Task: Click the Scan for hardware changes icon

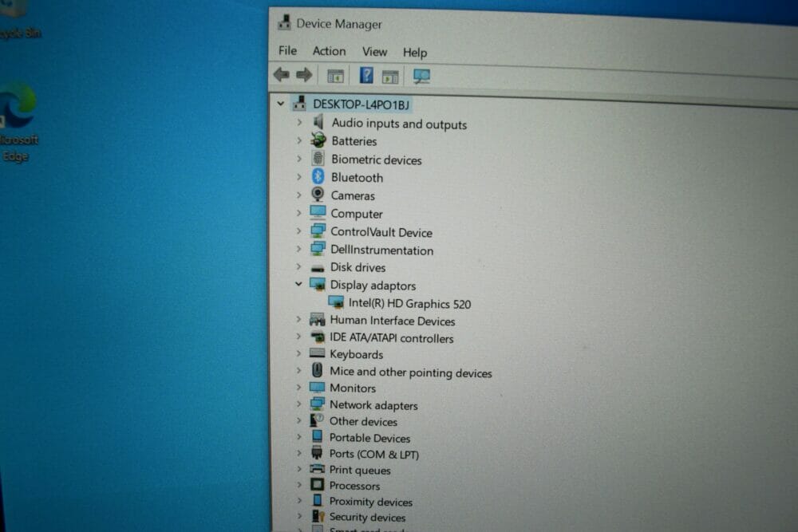Action: click(421, 77)
